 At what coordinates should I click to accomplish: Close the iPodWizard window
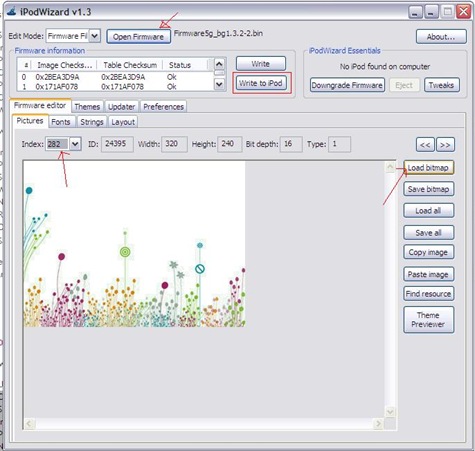[464, 12]
